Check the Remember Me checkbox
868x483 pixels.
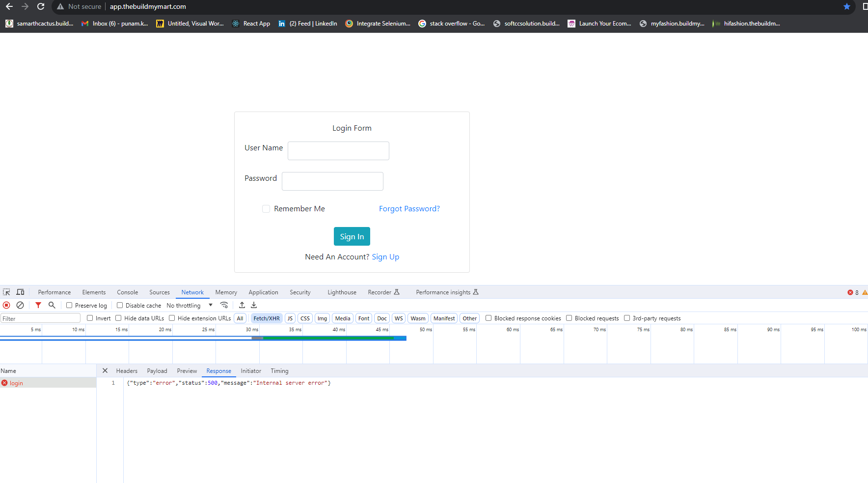[x=266, y=209]
